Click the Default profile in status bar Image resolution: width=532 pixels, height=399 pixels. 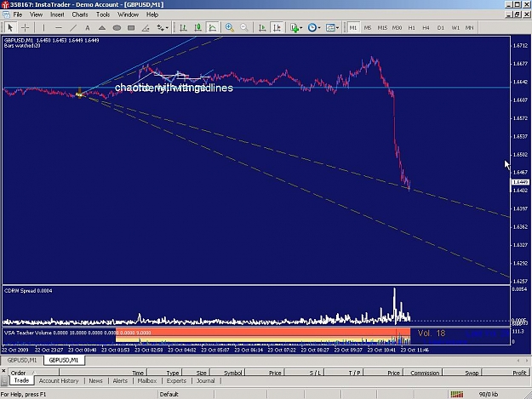click(x=169, y=394)
